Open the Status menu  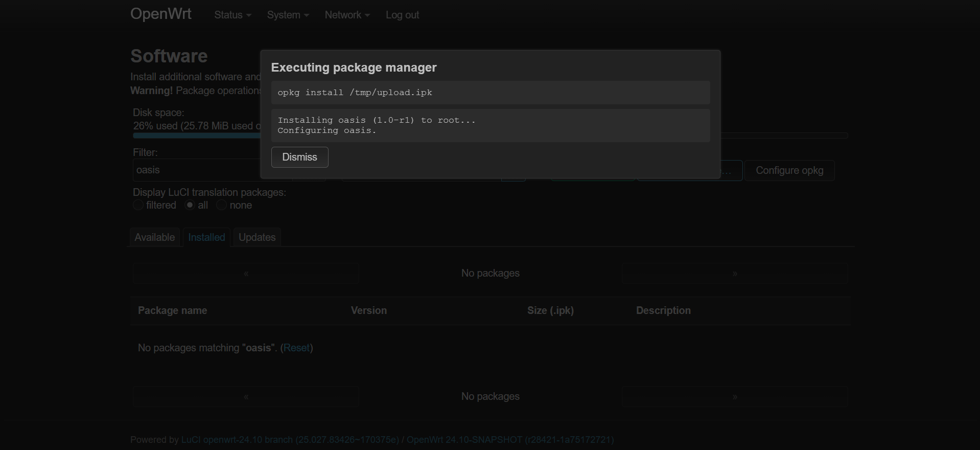tap(232, 15)
